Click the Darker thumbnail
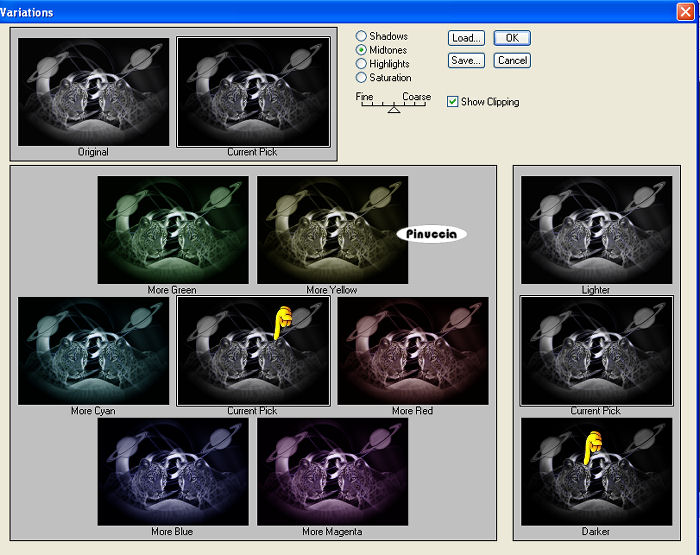The width and height of the screenshot is (700, 555). coord(596,472)
